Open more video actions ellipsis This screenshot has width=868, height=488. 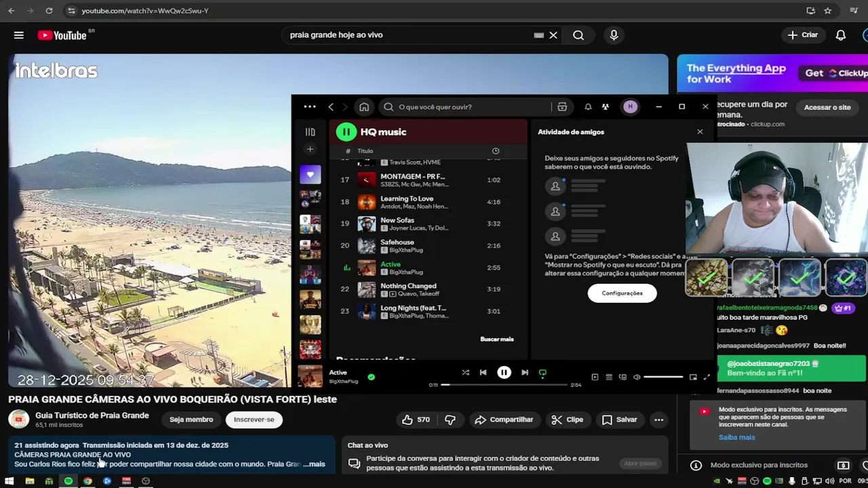(x=658, y=420)
